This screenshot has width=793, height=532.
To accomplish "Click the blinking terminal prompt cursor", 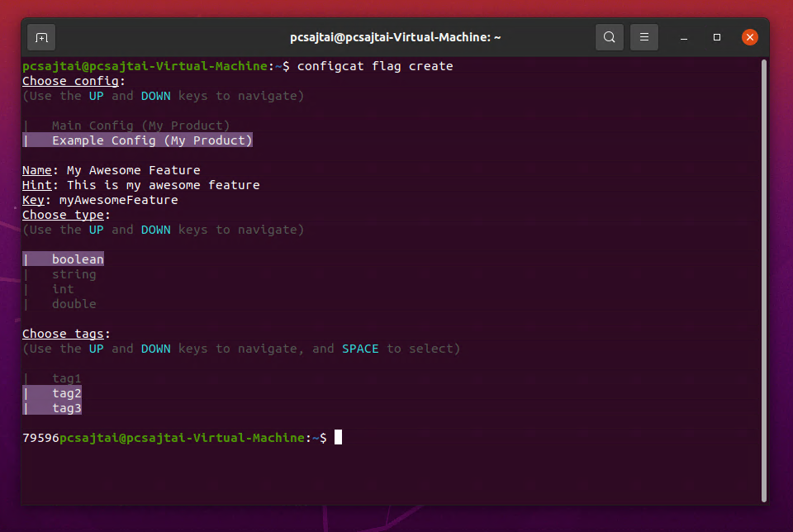I will point(337,437).
